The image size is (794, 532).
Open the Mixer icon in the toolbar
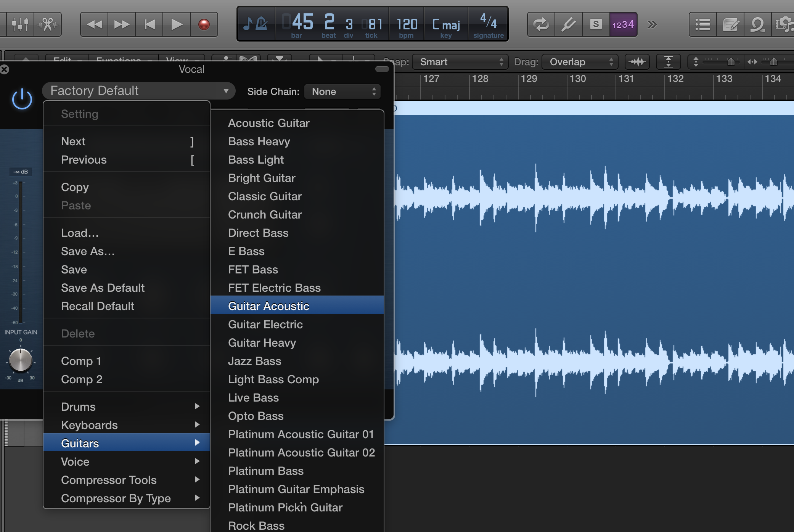[21, 24]
